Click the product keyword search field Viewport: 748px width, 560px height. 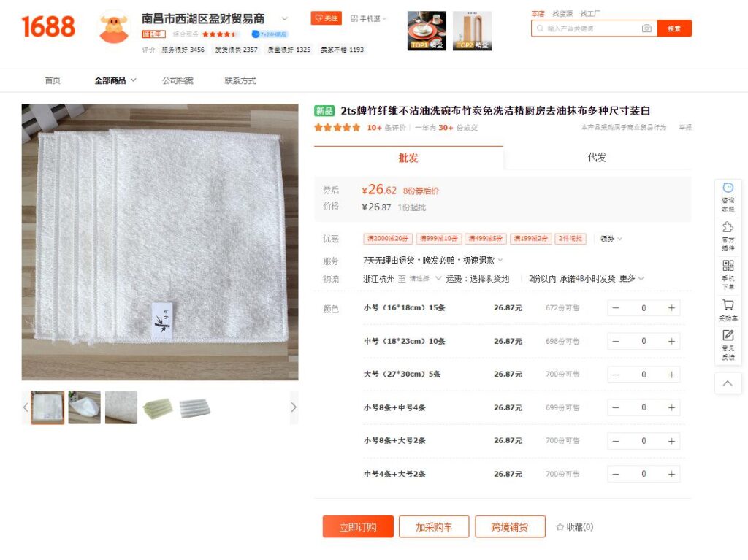pyautogui.click(x=592, y=28)
